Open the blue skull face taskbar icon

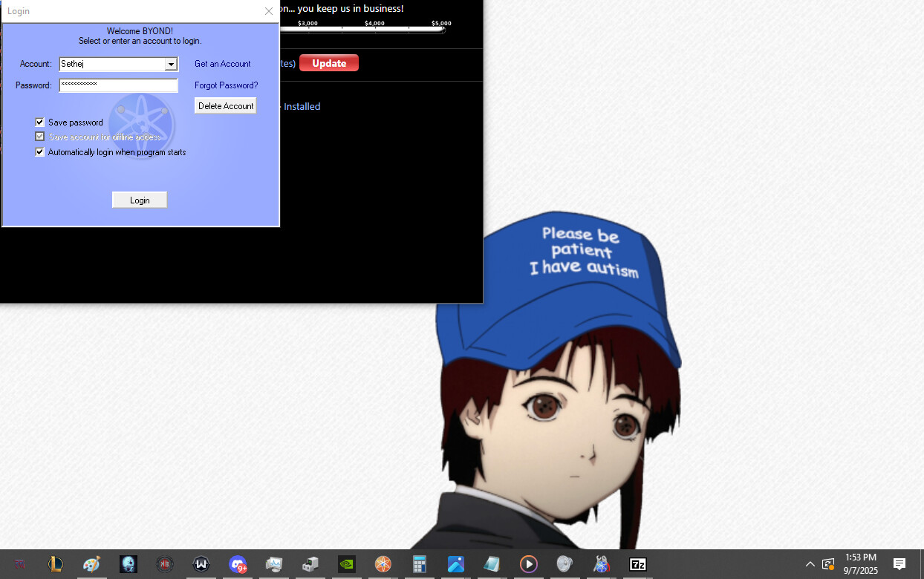click(x=128, y=564)
